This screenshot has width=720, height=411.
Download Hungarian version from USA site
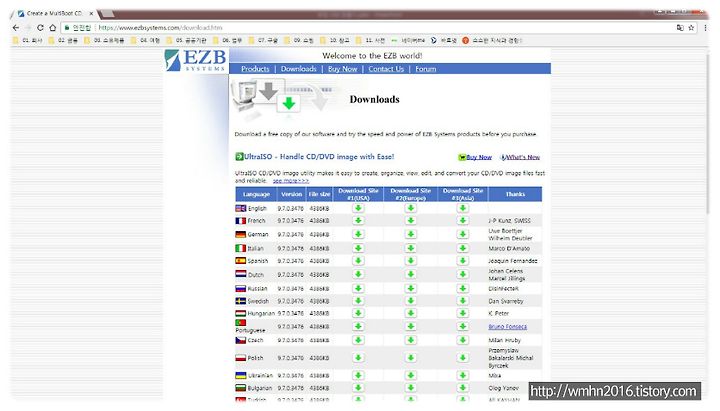tap(358, 313)
